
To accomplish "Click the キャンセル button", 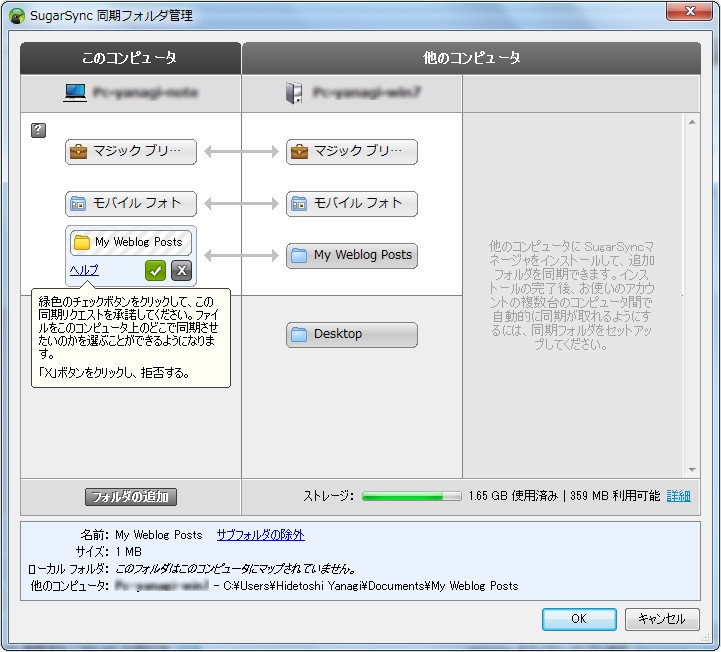I will 662,619.
